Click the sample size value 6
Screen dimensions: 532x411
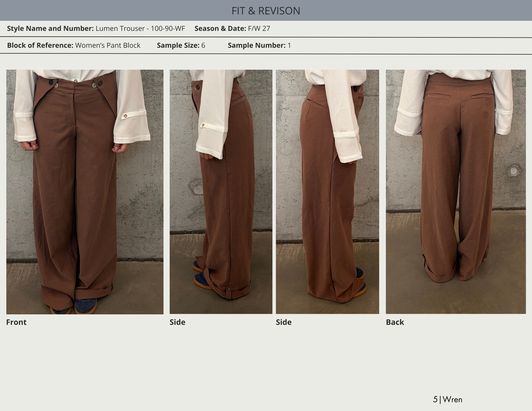click(x=203, y=45)
